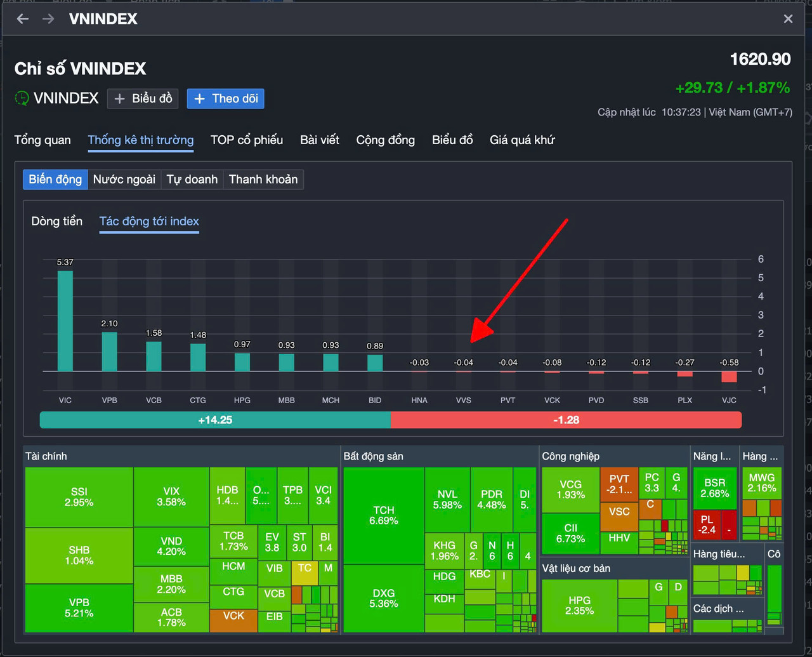Viewport: 812px width, 657px height.
Task: Click the Tài chính sector header
Action: point(46,456)
